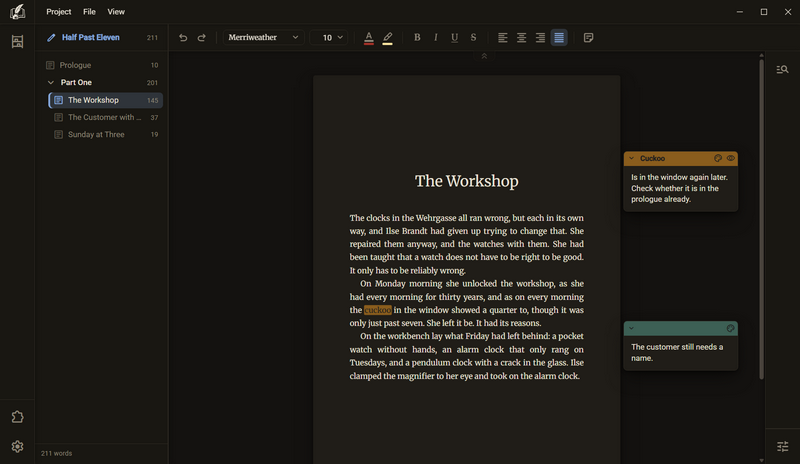Collapse the untitled green note

[x=631, y=328]
